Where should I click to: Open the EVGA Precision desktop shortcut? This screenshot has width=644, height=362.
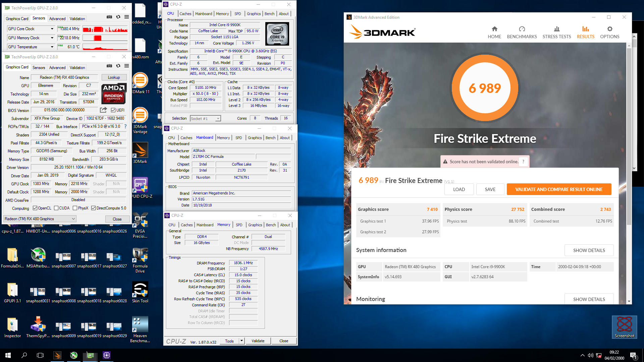click(140, 225)
